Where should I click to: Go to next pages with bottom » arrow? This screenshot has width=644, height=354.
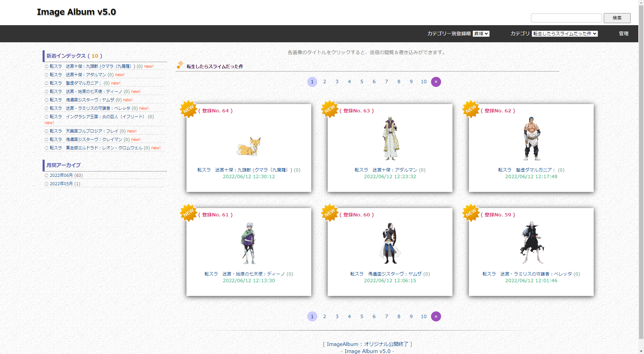436,316
